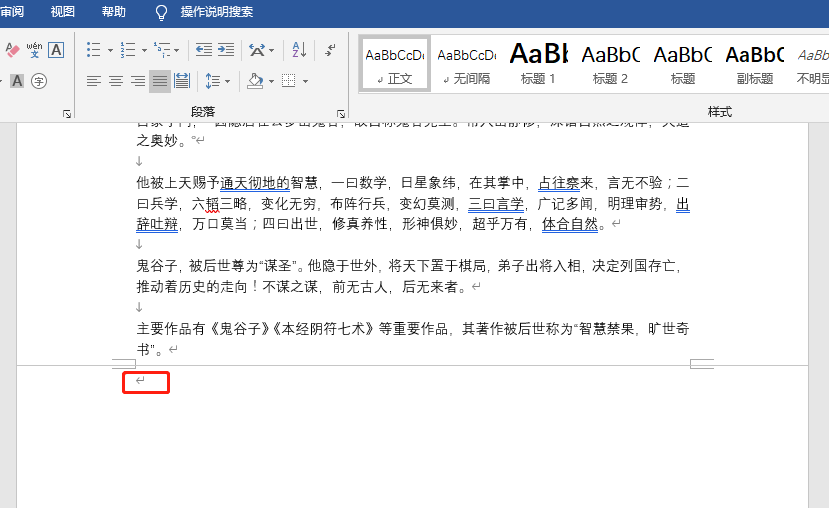Click the 操作说明搜索 search box
The height and width of the screenshot is (508, 829).
click(x=216, y=12)
